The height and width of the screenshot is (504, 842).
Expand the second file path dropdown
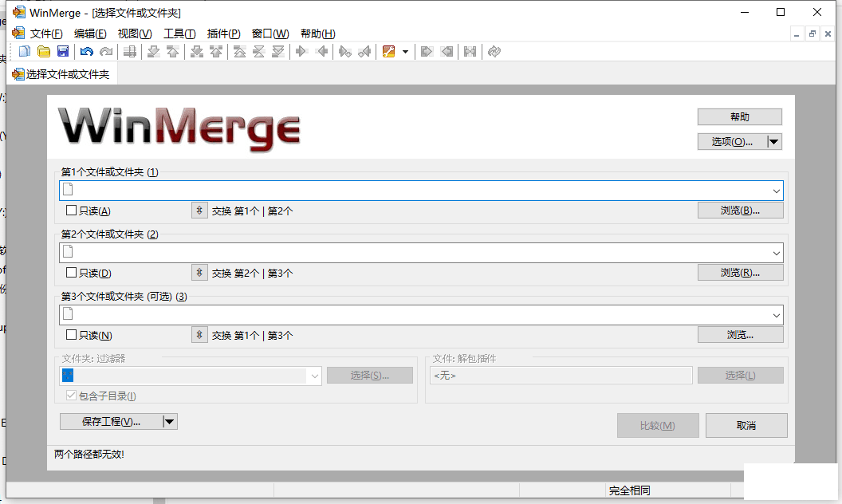click(776, 253)
